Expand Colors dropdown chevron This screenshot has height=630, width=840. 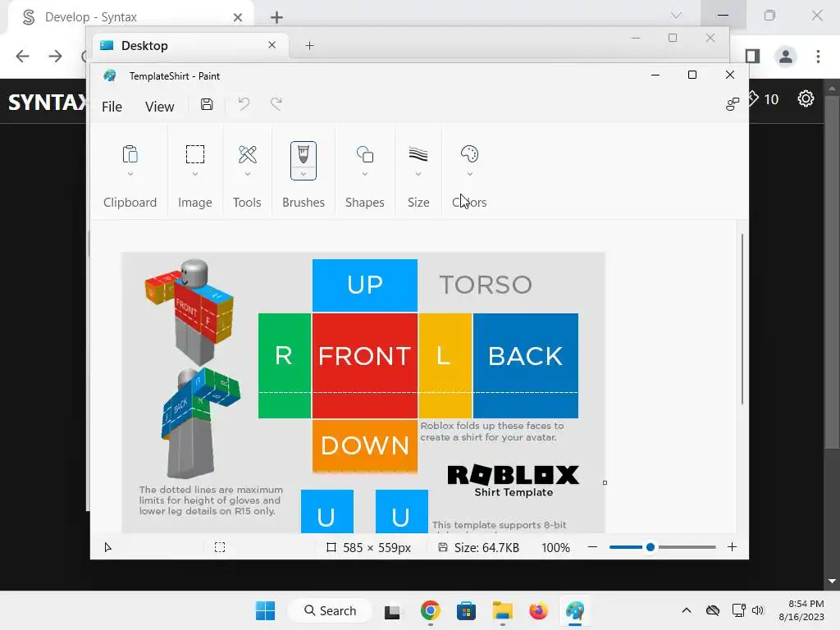[x=470, y=174]
